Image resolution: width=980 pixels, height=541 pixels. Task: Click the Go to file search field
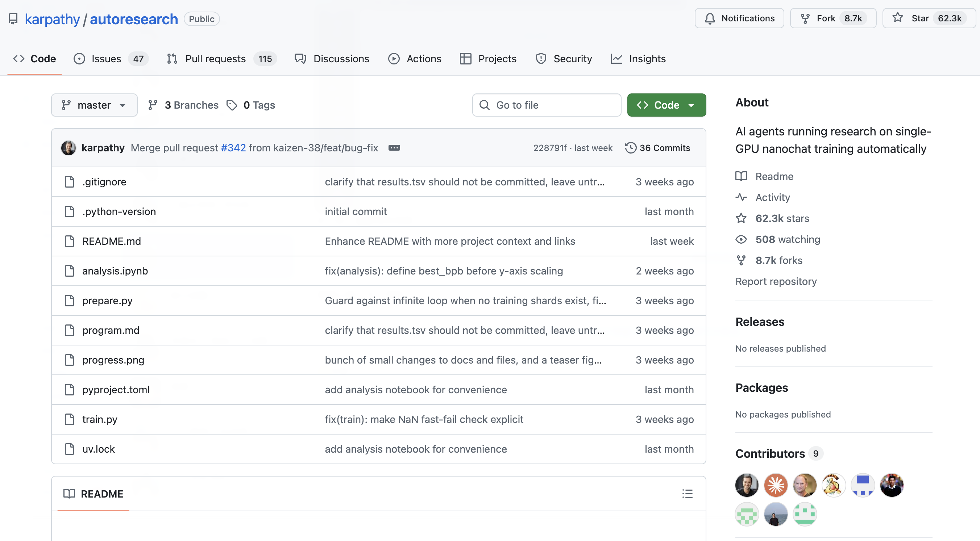coord(547,105)
